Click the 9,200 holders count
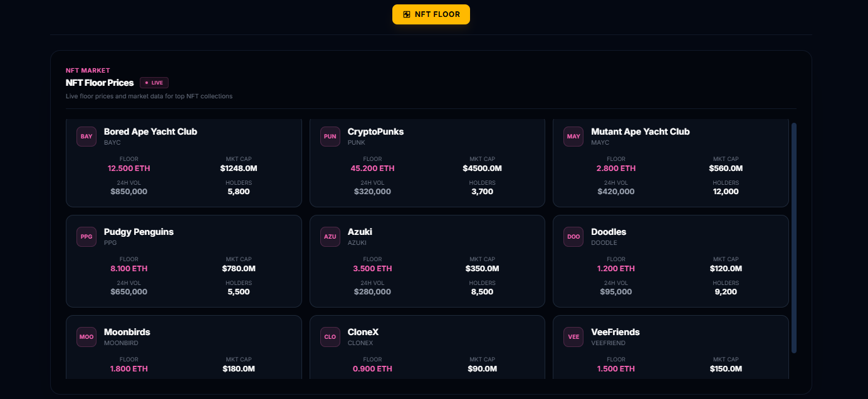Image resolution: width=868 pixels, height=399 pixels. [x=726, y=292]
